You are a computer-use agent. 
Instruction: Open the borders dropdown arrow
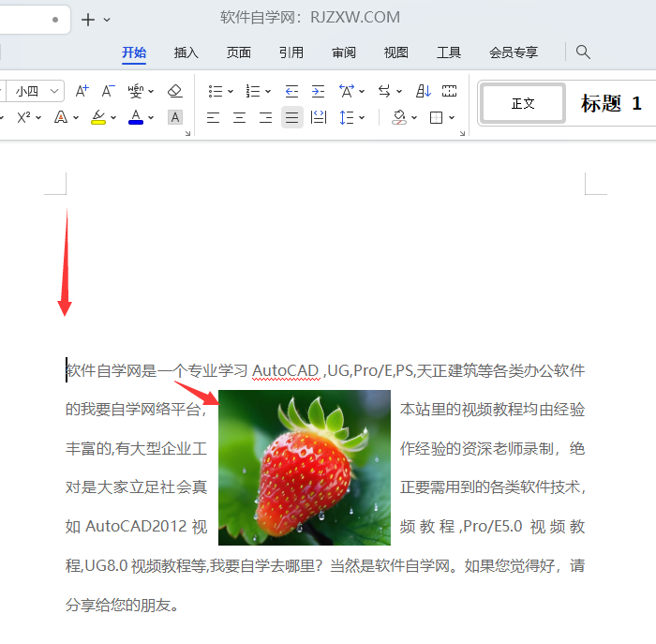click(x=452, y=118)
